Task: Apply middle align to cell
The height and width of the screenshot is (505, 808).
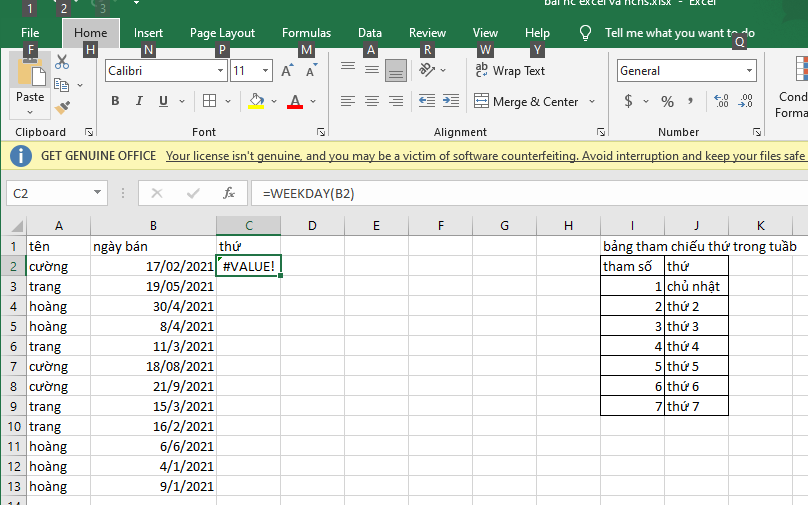Action: point(372,70)
